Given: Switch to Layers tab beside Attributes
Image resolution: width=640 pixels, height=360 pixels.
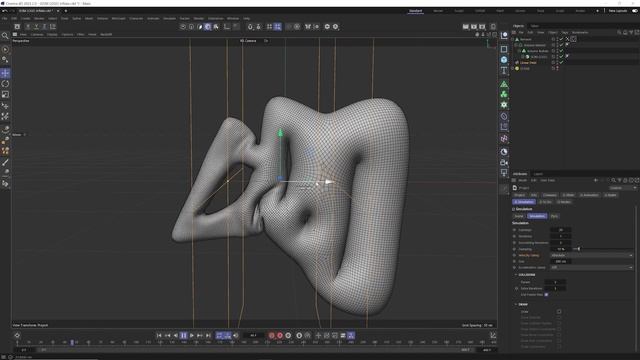Looking at the screenshot, I should [x=538, y=174].
